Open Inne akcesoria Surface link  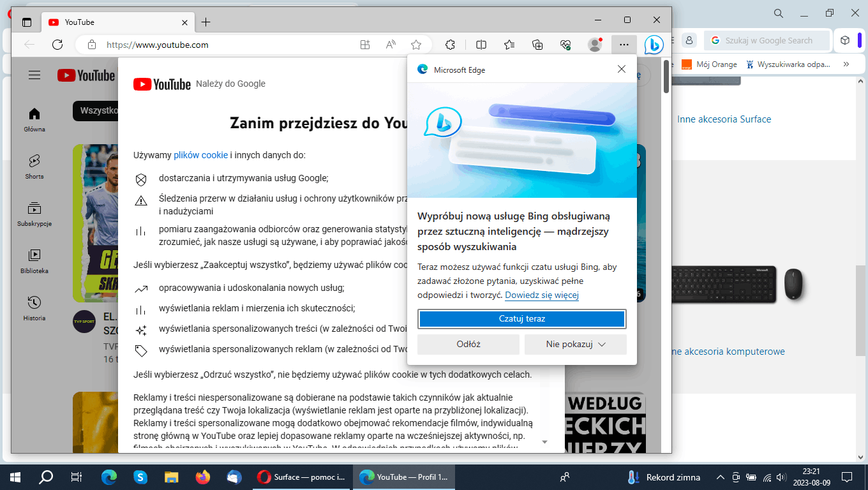[x=724, y=119]
